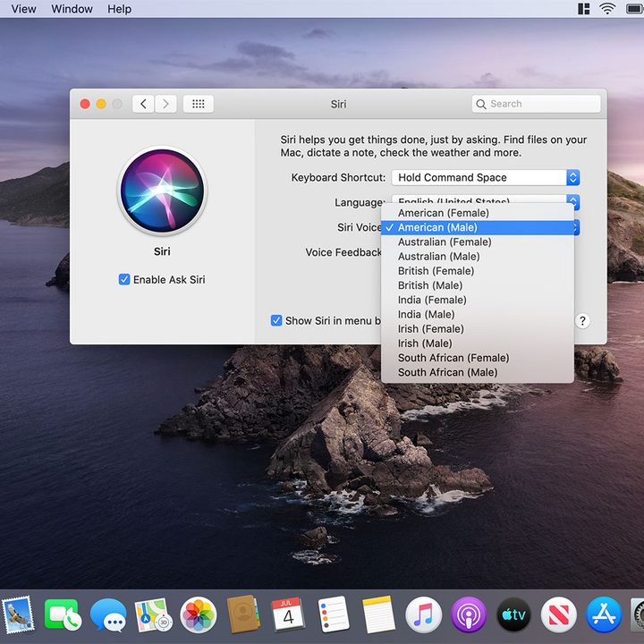
Task: Open the Help menu
Action: coord(120,9)
